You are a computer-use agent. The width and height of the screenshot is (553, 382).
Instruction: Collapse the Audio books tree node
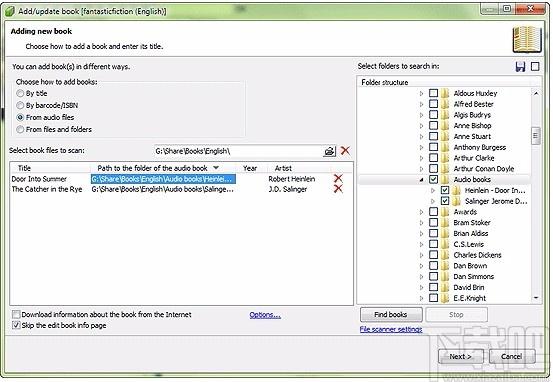click(421, 180)
